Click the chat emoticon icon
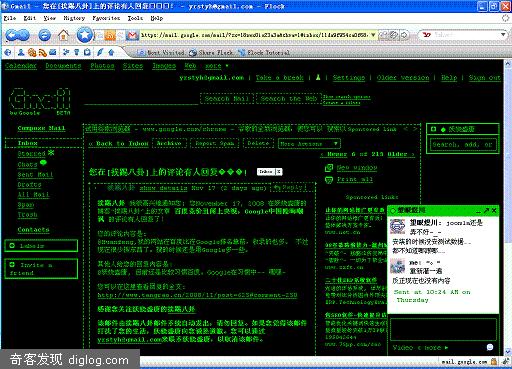Viewport: 512px width, 369px height. [490, 347]
